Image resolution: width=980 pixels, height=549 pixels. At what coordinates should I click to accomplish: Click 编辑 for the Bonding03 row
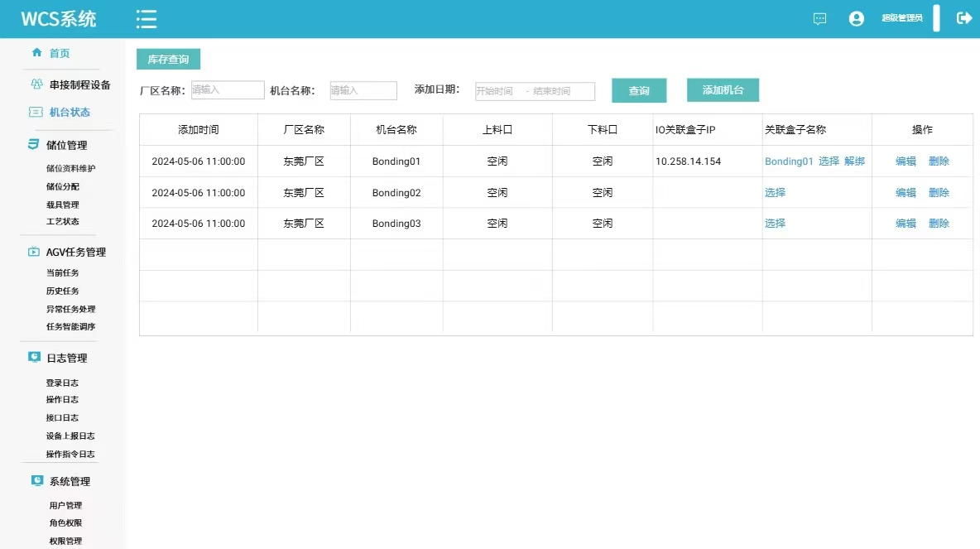906,224
